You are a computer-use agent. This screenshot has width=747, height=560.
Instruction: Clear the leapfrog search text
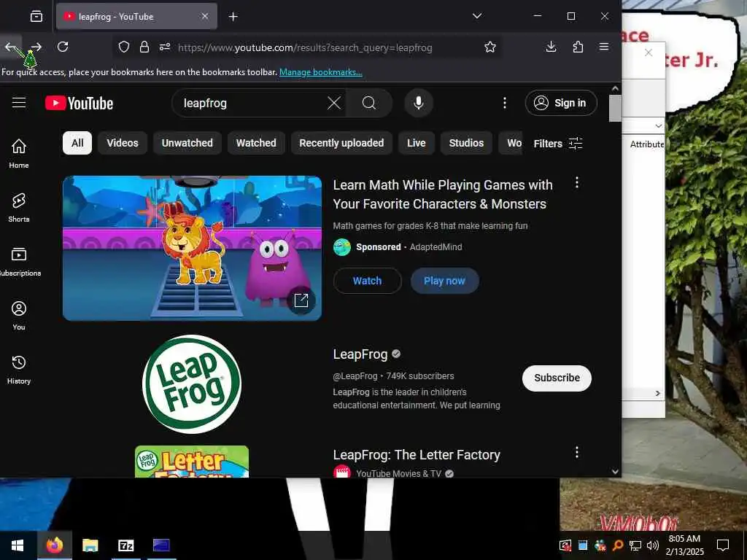[x=334, y=103]
